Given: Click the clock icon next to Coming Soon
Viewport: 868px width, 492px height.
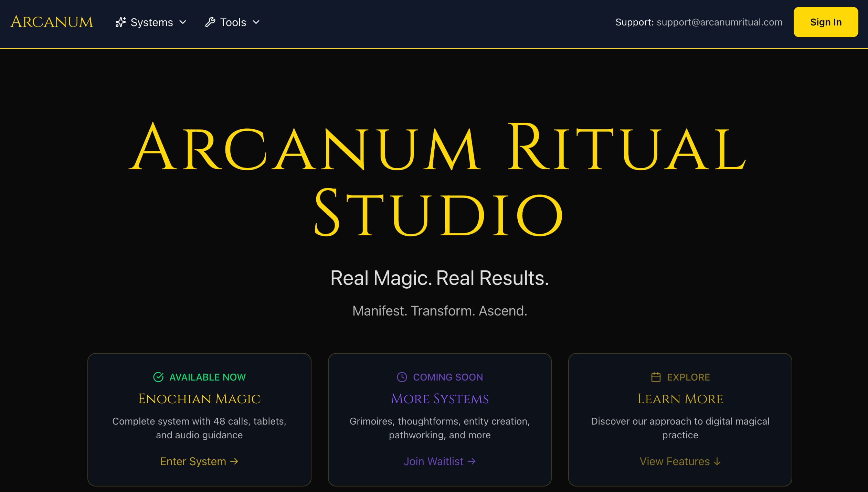Looking at the screenshot, I should click(x=401, y=377).
